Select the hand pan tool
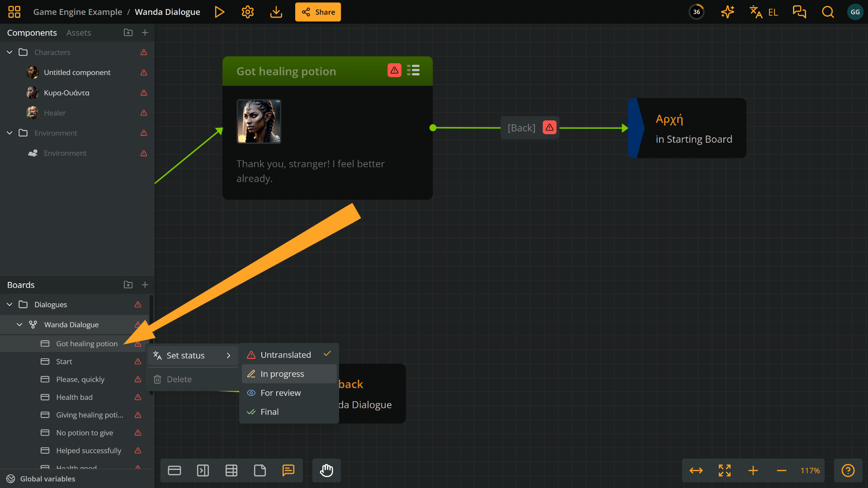This screenshot has height=488, width=868. click(326, 471)
